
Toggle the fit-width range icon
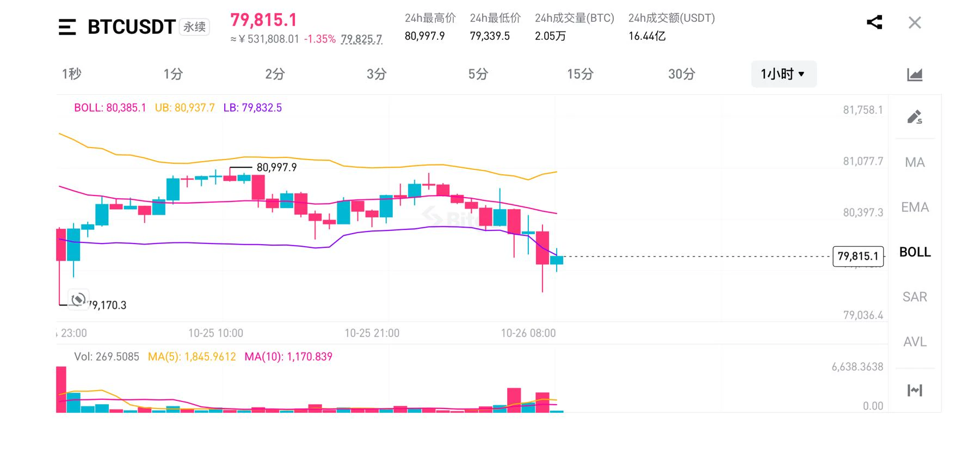pos(915,390)
